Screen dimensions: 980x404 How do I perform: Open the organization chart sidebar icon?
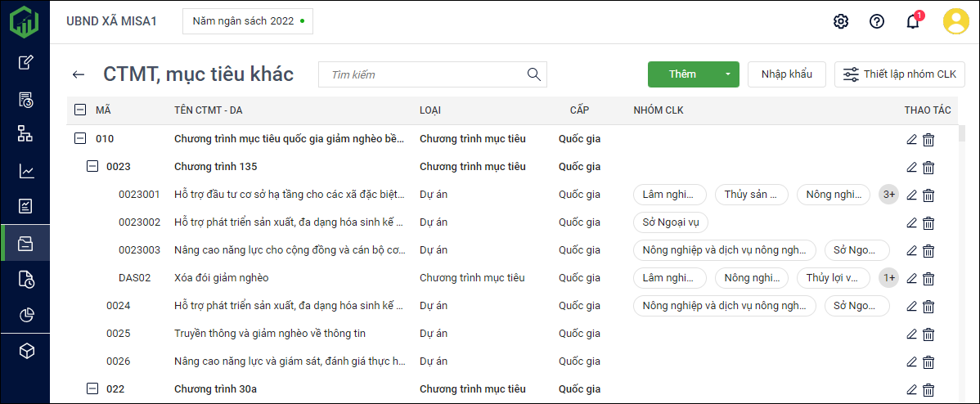[25, 134]
